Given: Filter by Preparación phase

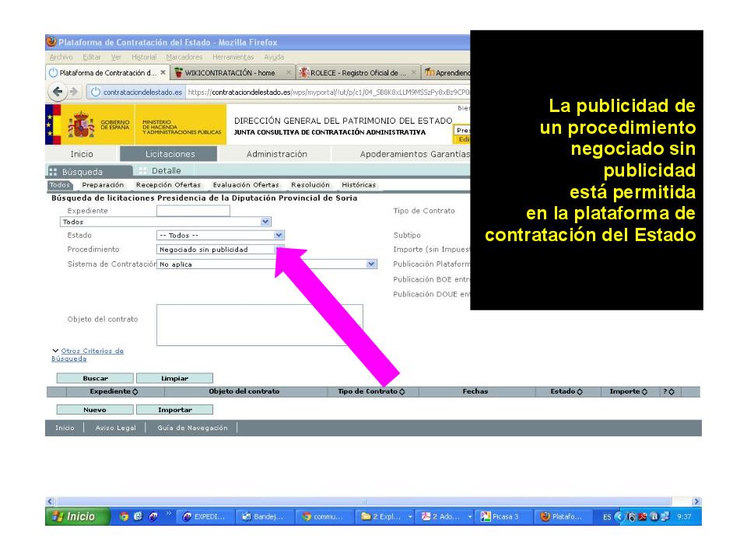Looking at the screenshot, I should coord(103,185).
